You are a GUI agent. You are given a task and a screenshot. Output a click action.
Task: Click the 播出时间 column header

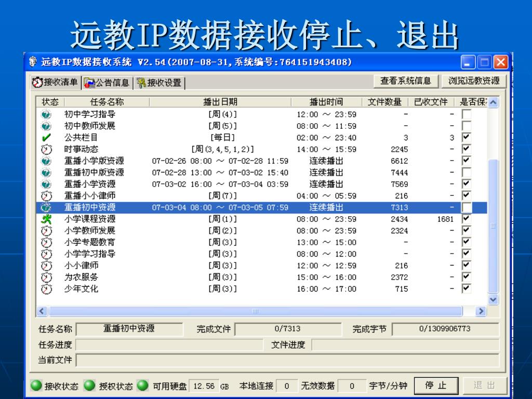click(326, 102)
